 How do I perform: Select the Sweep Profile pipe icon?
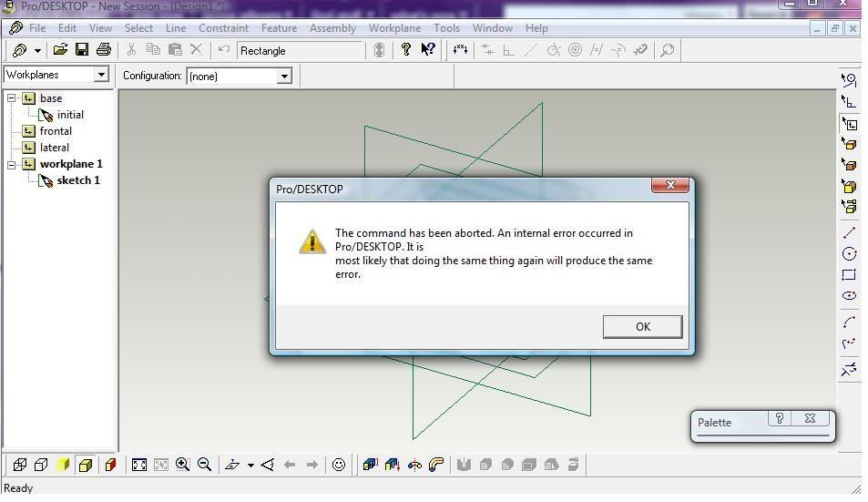tap(436, 465)
